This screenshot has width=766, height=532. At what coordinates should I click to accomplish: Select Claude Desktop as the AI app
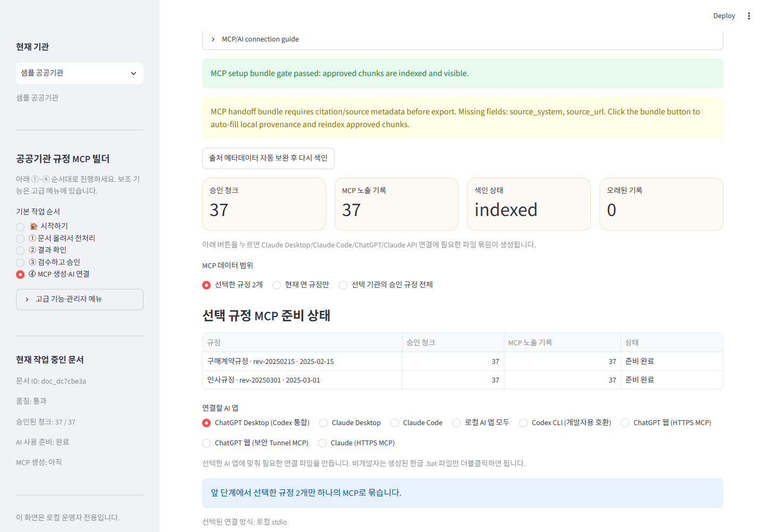pyautogui.click(x=350, y=423)
